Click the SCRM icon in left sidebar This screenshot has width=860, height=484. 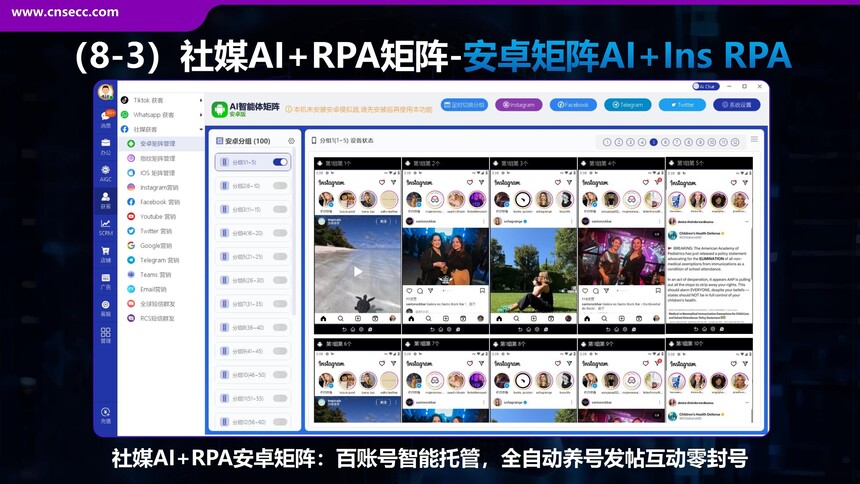106,227
